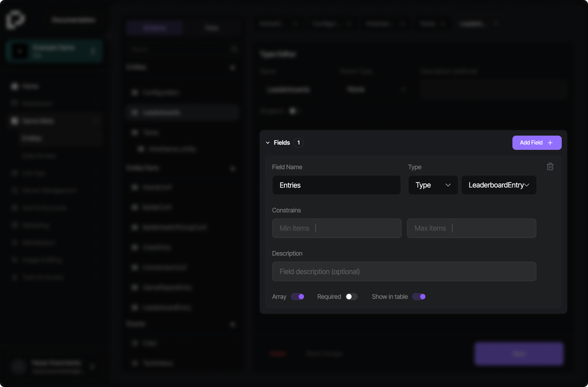Click the search icon in the entity search bar
This screenshot has height=387, width=588.
tap(234, 49)
